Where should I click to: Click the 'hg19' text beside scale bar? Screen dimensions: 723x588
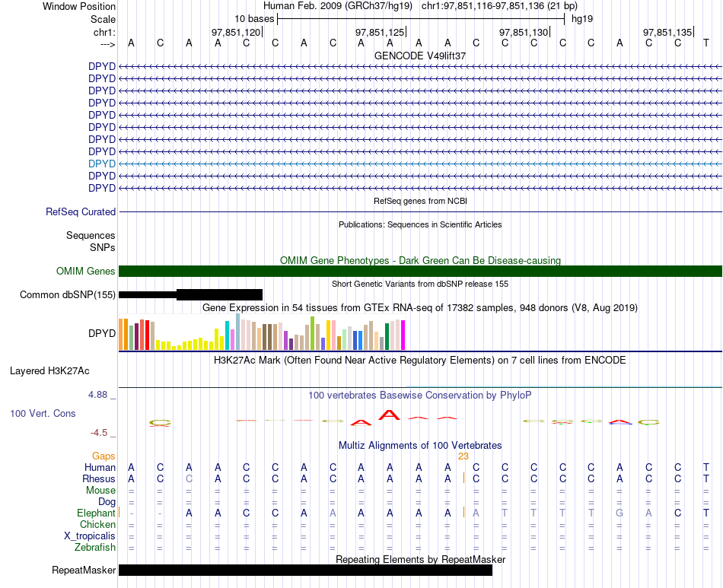(x=582, y=19)
